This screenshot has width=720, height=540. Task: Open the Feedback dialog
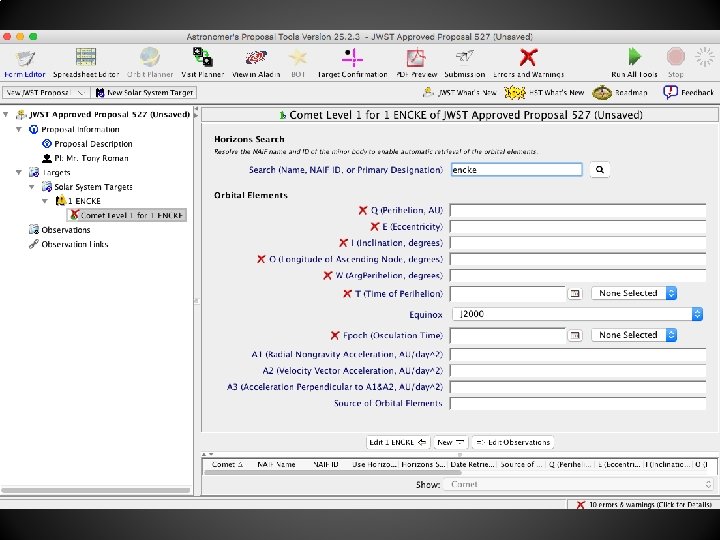[x=688, y=92]
